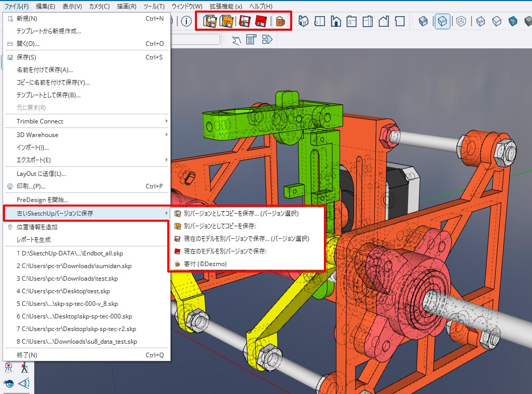Click the beer mug donation toolbar icon
Screen dimensions: 532x394
point(280,21)
